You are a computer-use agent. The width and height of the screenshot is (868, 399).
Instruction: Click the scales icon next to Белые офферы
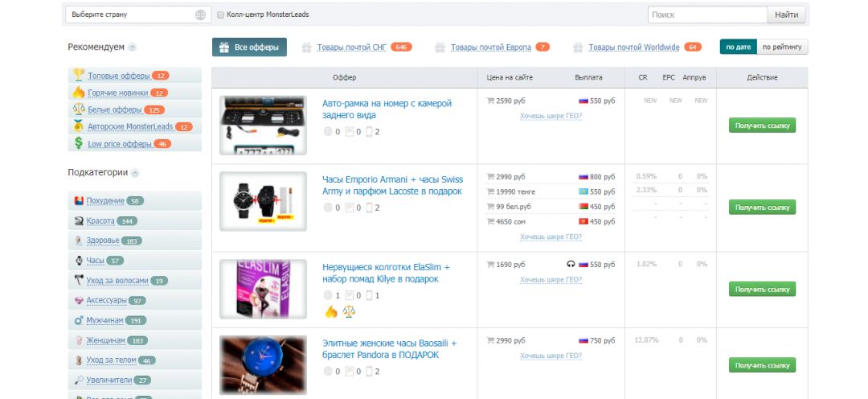click(79, 109)
